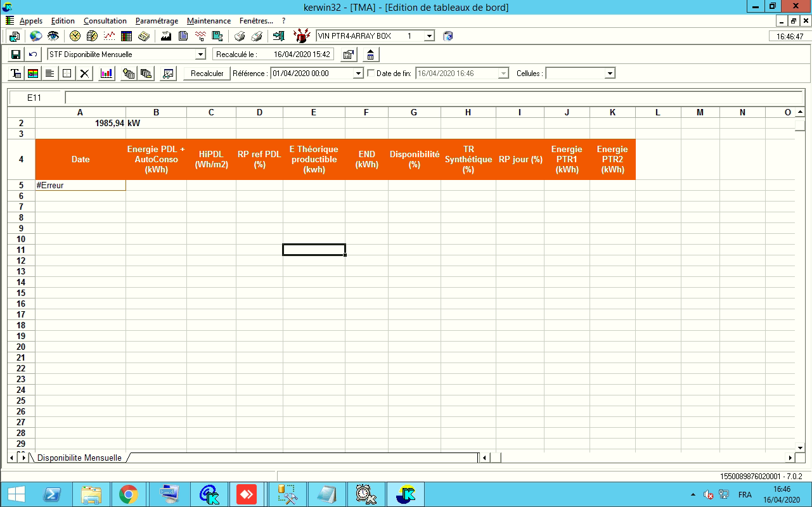Open the Paramétrage menu

157,21
